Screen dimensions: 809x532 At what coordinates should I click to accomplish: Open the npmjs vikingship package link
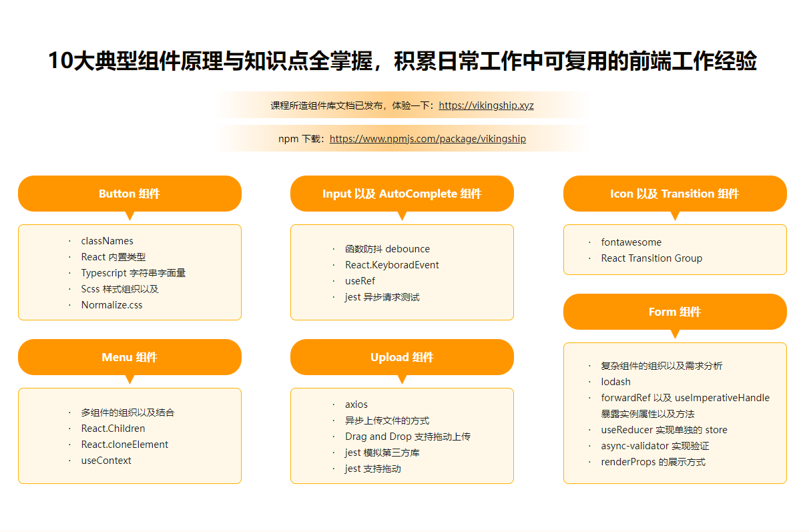tap(427, 139)
